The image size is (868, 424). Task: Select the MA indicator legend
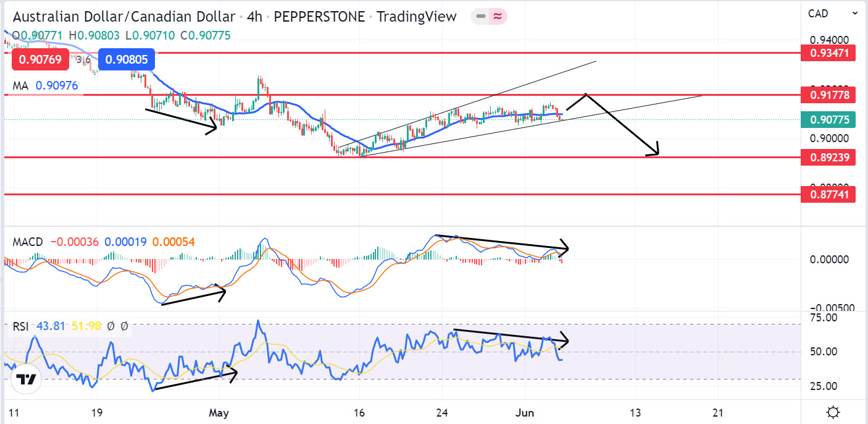(x=21, y=86)
